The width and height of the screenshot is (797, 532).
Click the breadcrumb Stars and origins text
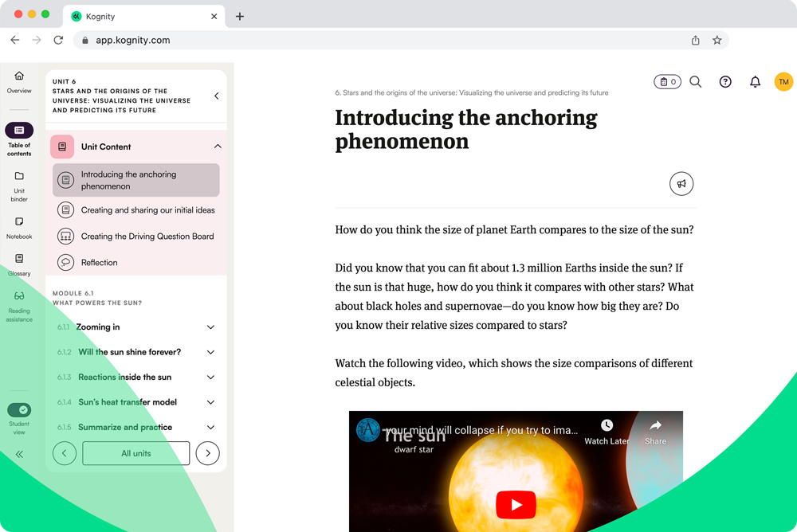pyautogui.click(x=472, y=93)
